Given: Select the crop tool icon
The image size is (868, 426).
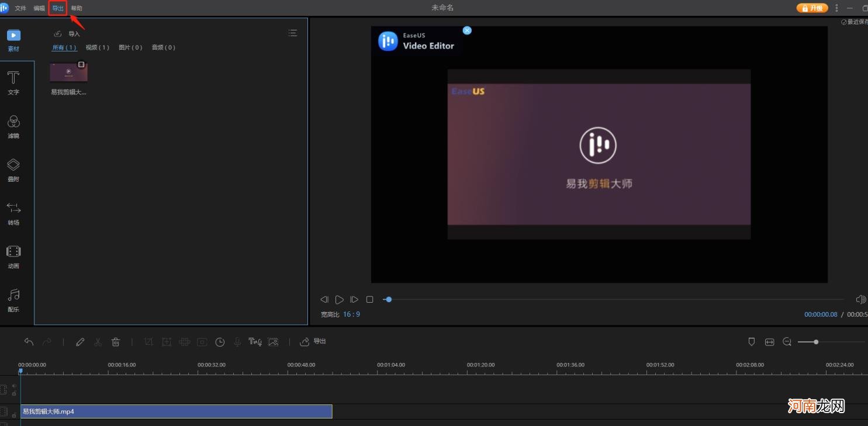Looking at the screenshot, I should (x=148, y=342).
